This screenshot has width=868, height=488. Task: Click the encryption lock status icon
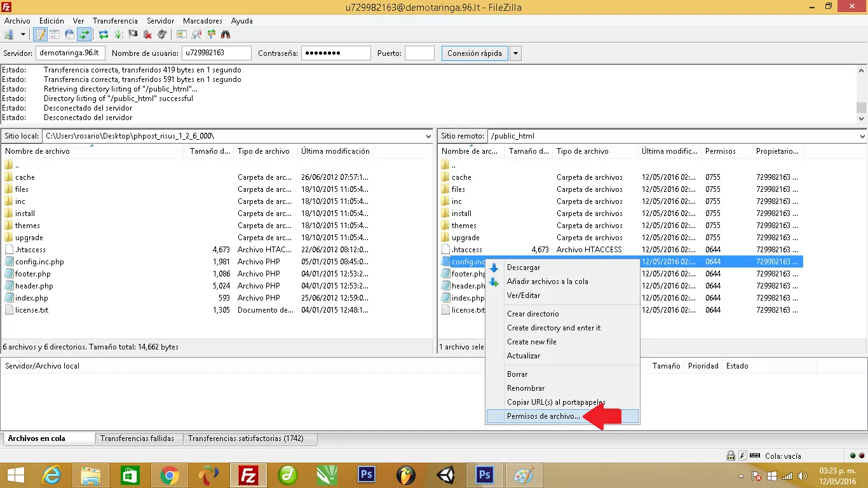[x=731, y=456]
